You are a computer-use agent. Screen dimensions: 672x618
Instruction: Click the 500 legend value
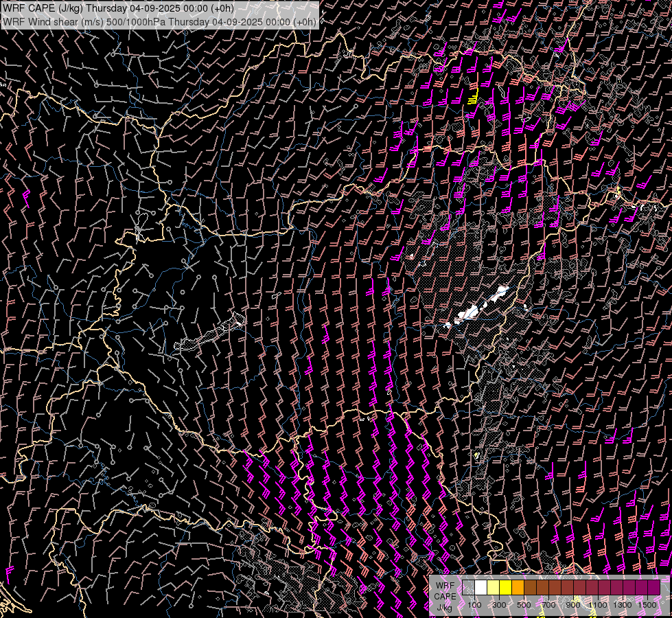point(524,605)
